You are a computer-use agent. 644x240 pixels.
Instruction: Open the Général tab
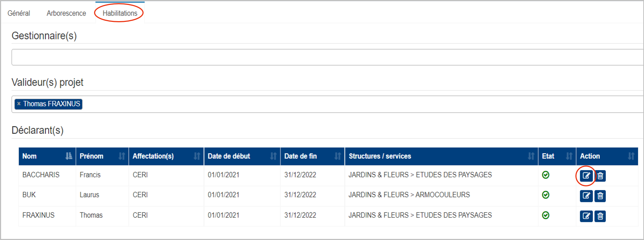19,13
